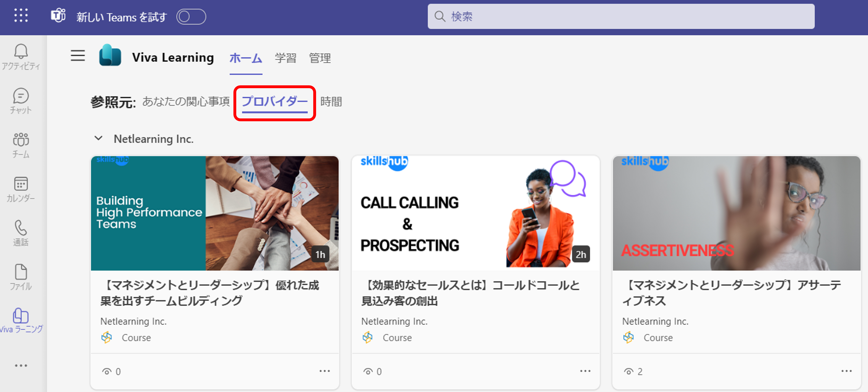Click the provider icon on チームビルディング card
This screenshot has height=392, width=868.
click(x=106, y=337)
